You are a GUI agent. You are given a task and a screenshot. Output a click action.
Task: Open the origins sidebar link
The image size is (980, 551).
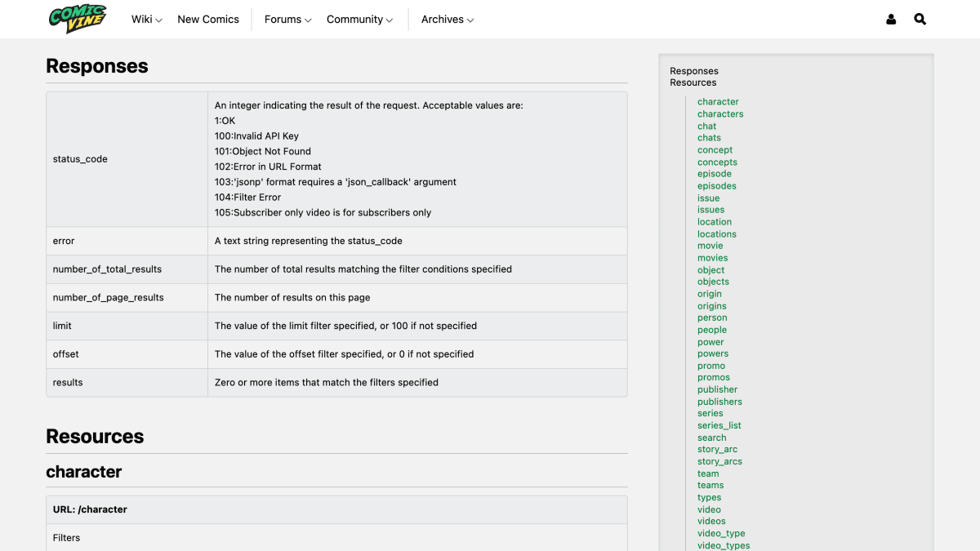(712, 306)
